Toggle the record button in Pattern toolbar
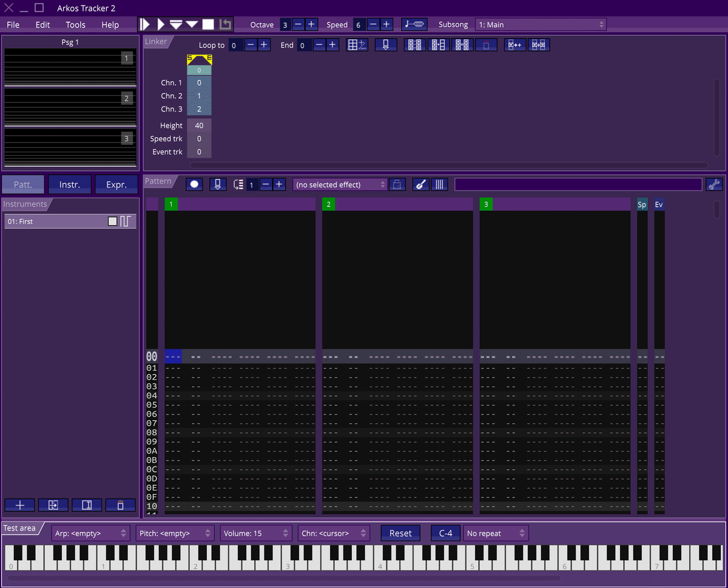Image resolution: width=728 pixels, height=588 pixels. (x=194, y=184)
